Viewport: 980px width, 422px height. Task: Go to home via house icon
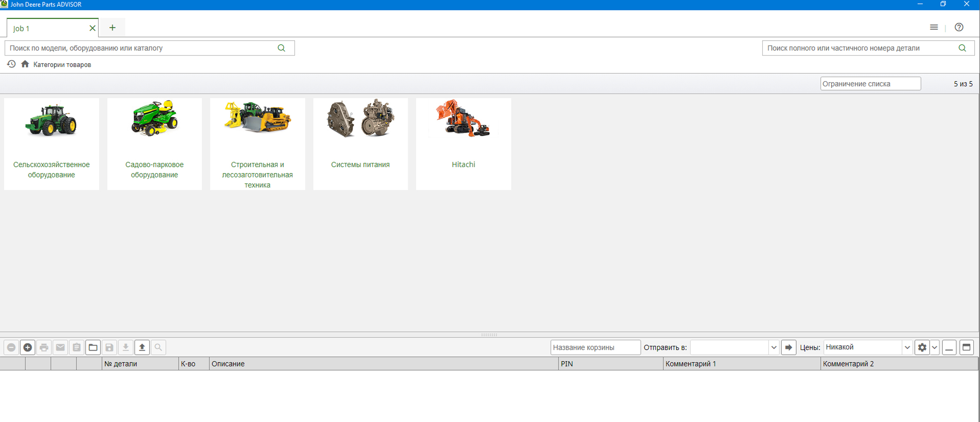pos(25,64)
